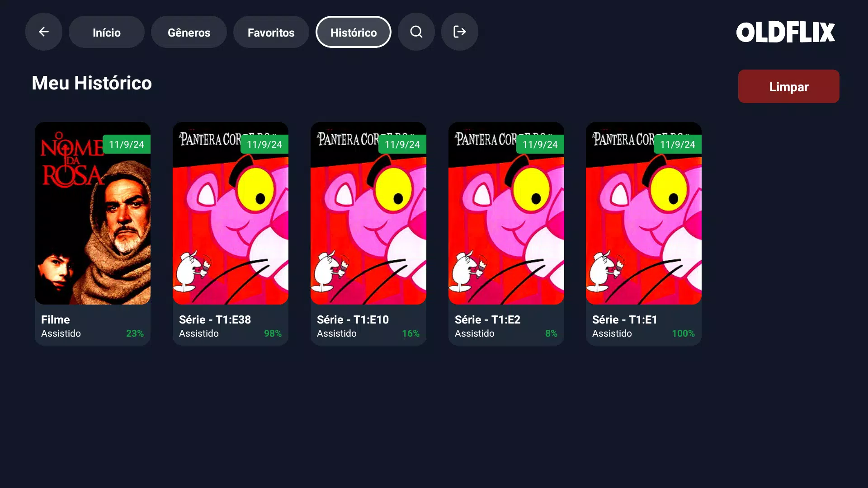Click the 100% watched progress value
Image resolution: width=868 pixels, height=488 pixels.
(x=683, y=333)
